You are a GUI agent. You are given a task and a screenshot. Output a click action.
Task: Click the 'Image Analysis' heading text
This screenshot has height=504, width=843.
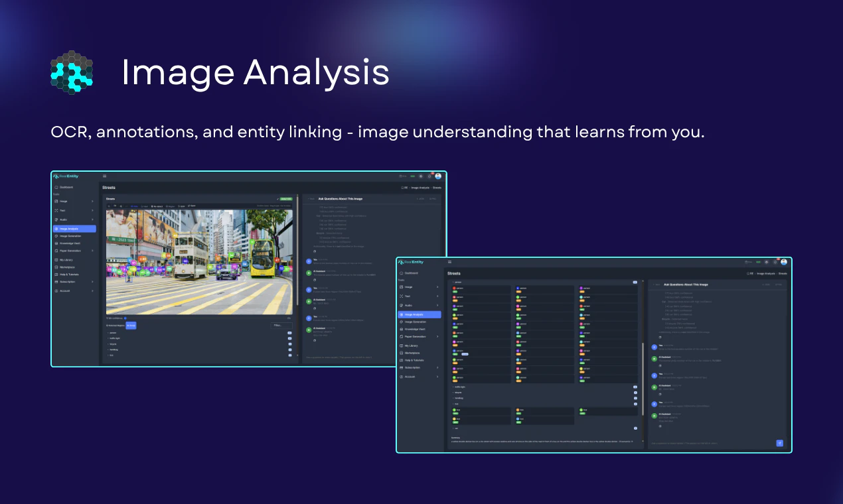tap(256, 73)
